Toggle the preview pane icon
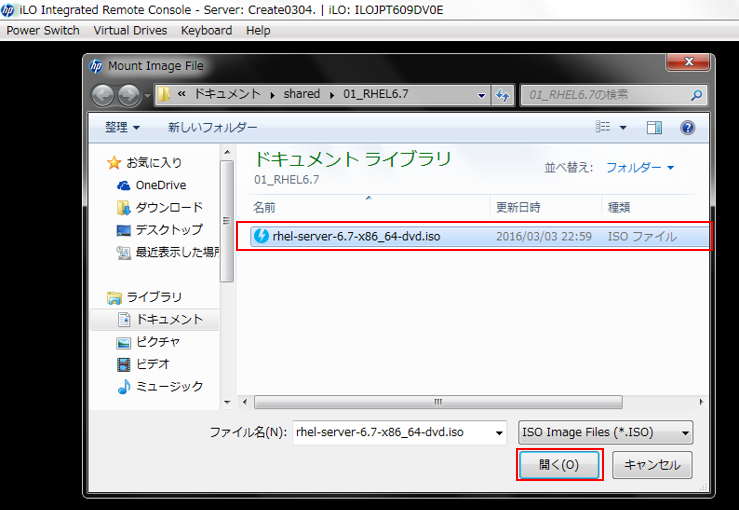 coord(654,127)
